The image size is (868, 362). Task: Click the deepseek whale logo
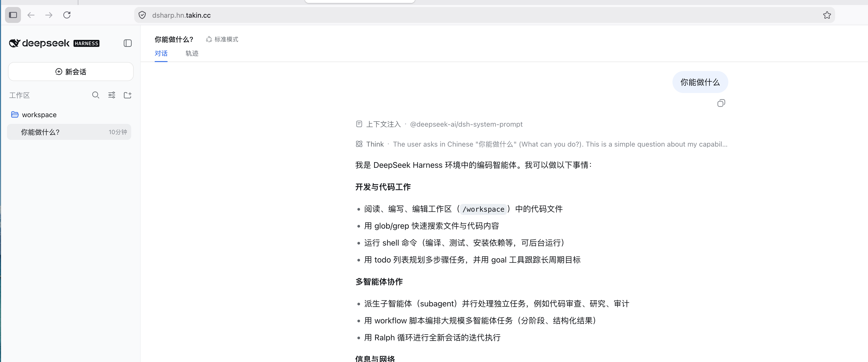14,43
